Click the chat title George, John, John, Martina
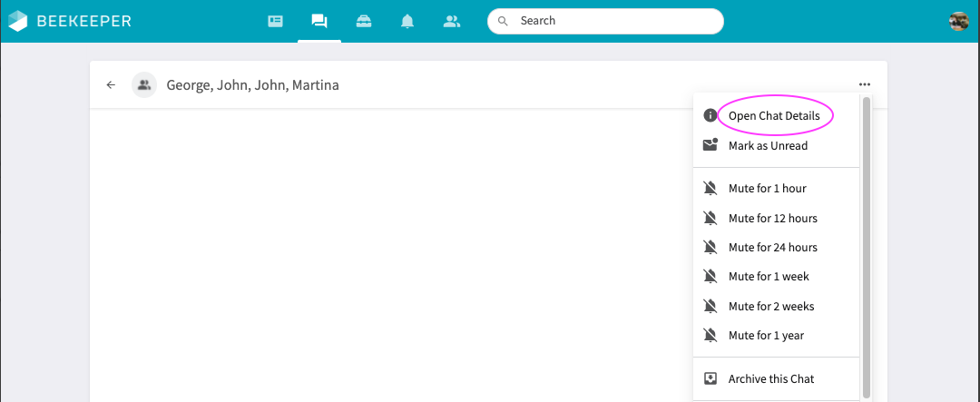 [x=252, y=85]
